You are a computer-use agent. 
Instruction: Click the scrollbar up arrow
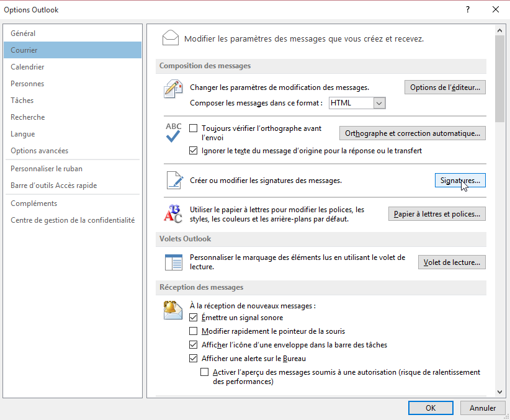coord(499,30)
